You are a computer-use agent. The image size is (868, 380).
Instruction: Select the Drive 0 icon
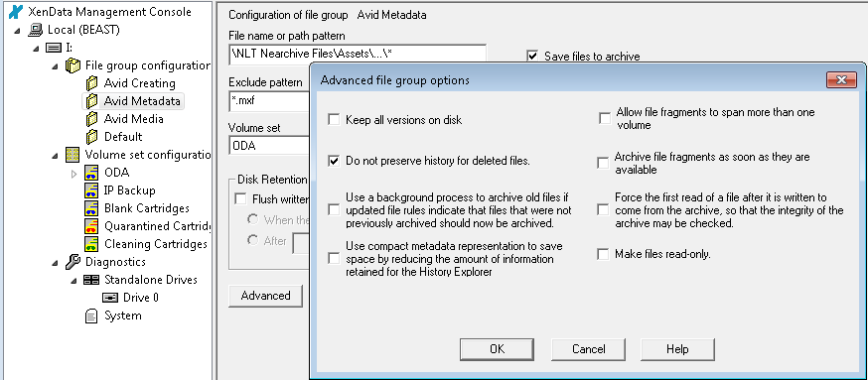110,298
